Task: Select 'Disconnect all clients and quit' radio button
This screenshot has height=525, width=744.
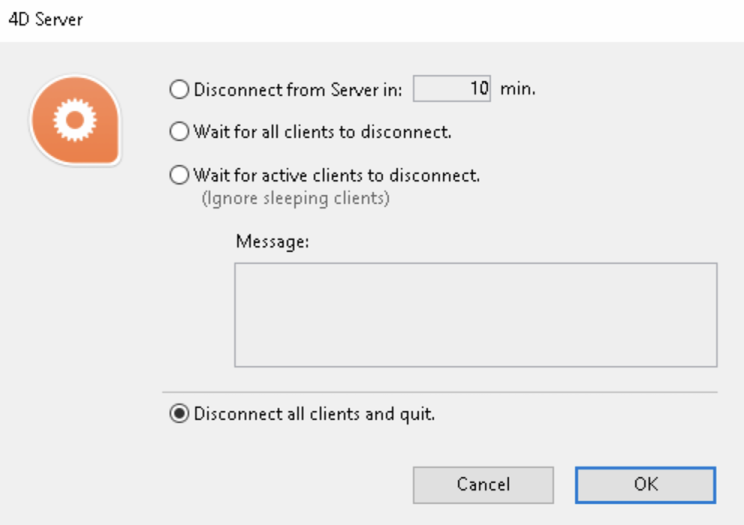Action: (179, 415)
